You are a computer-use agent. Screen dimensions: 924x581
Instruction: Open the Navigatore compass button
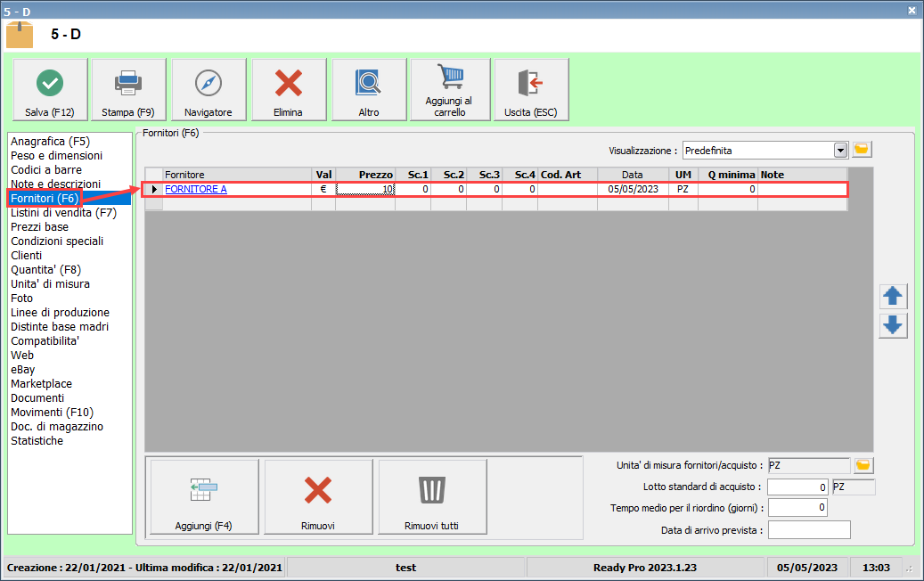click(209, 90)
